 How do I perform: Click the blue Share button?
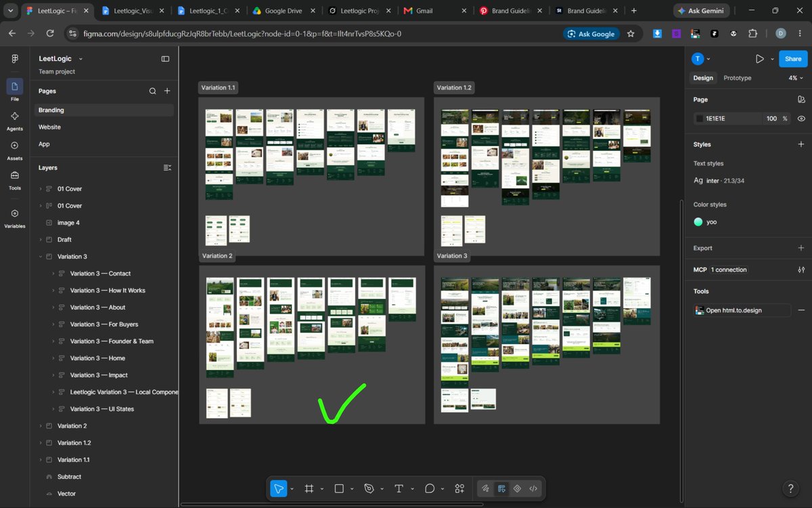[x=793, y=59]
